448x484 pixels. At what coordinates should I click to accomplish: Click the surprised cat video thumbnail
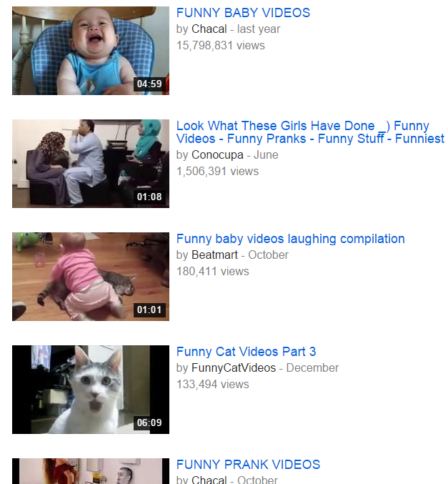[91, 390]
